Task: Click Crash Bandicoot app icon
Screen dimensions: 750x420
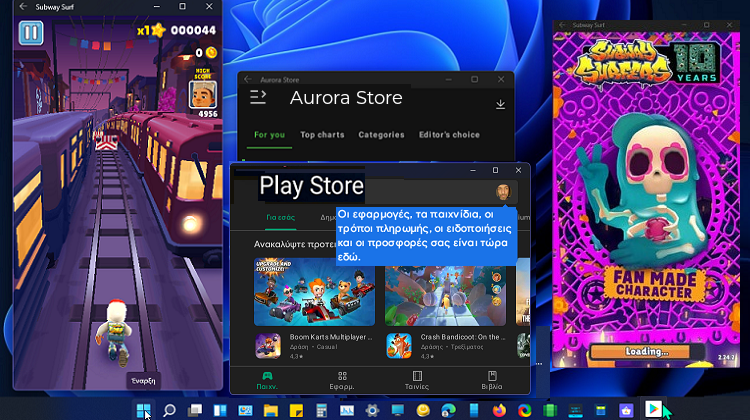Action: pyautogui.click(x=399, y=346)
